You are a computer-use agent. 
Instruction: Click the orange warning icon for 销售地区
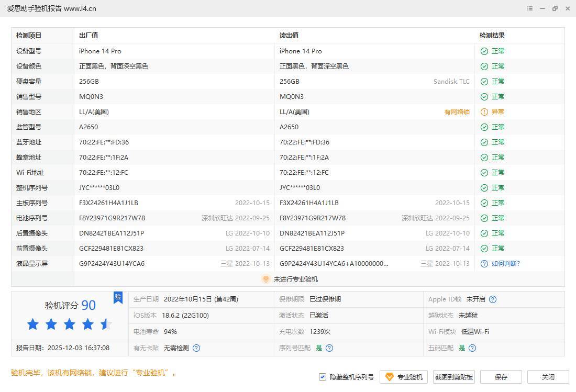point(484,112)
